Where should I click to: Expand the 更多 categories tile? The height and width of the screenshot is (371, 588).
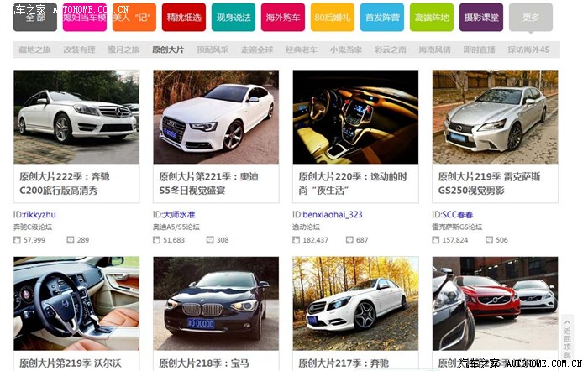pyautogui.click(x=530, y=18)
